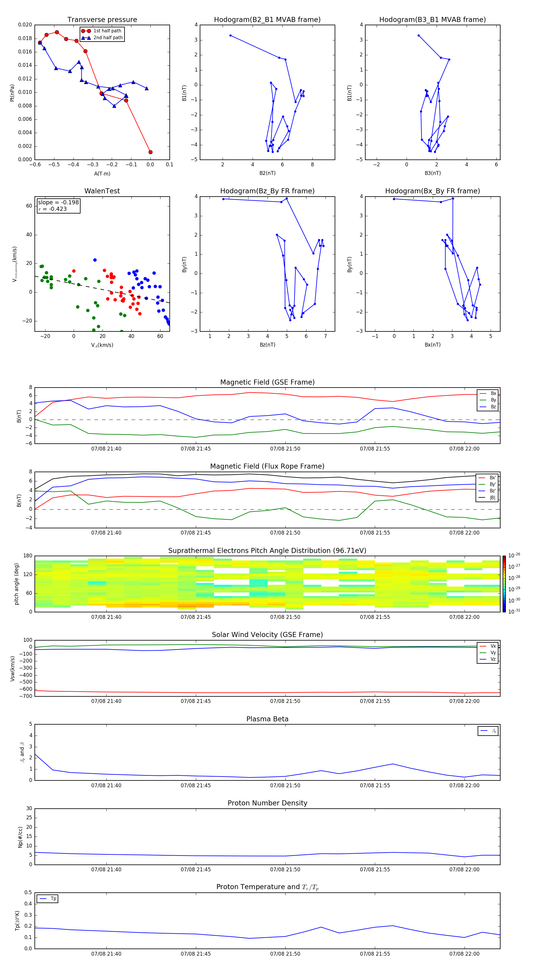Click the 'Plasma Beta' plot title
Image resolution: width=535 pixels, height=980 pixels.
(x=267, y=719)
